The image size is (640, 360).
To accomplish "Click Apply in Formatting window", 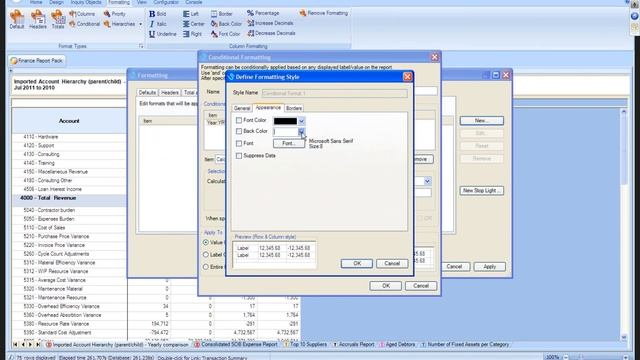I will (489, 267).
